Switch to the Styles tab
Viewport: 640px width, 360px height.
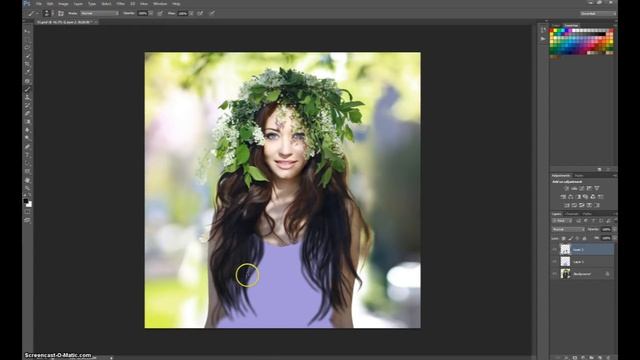coord(580,176)
